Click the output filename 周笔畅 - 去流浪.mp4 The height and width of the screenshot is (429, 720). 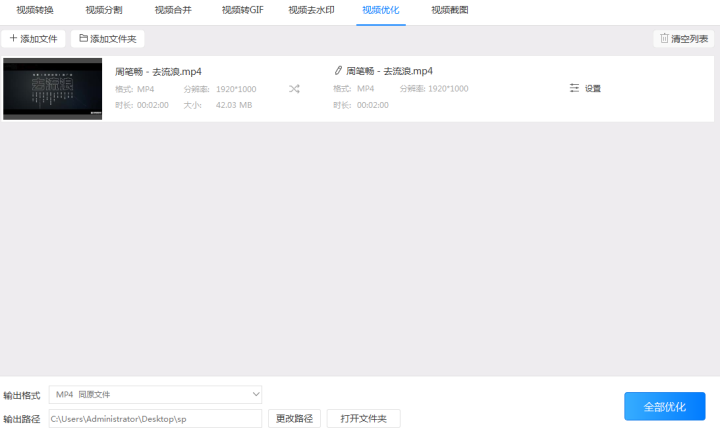tap(389, 71)
